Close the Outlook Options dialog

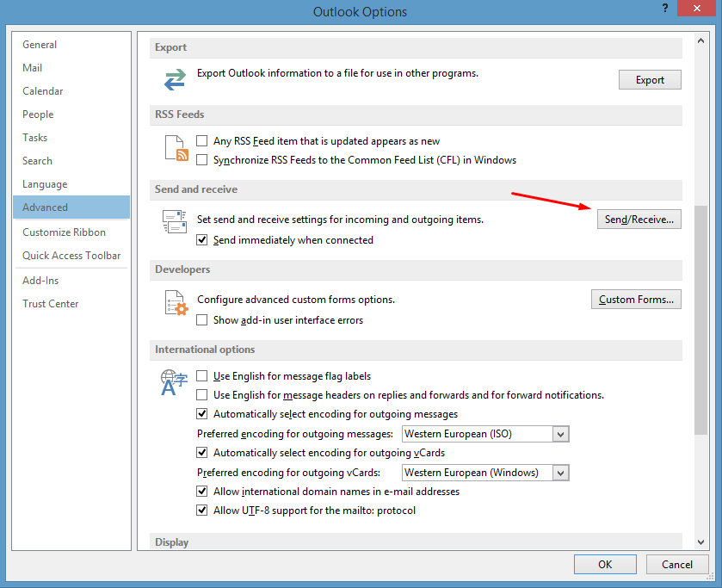tap(697, 8)
